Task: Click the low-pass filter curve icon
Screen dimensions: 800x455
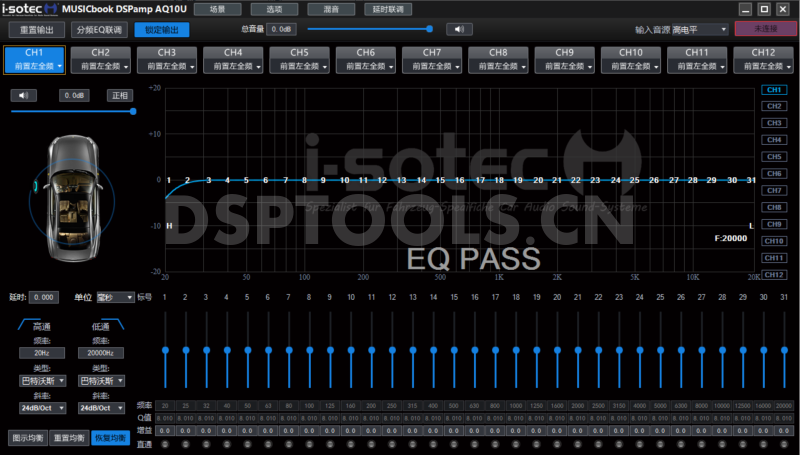Action: (112, 324)
